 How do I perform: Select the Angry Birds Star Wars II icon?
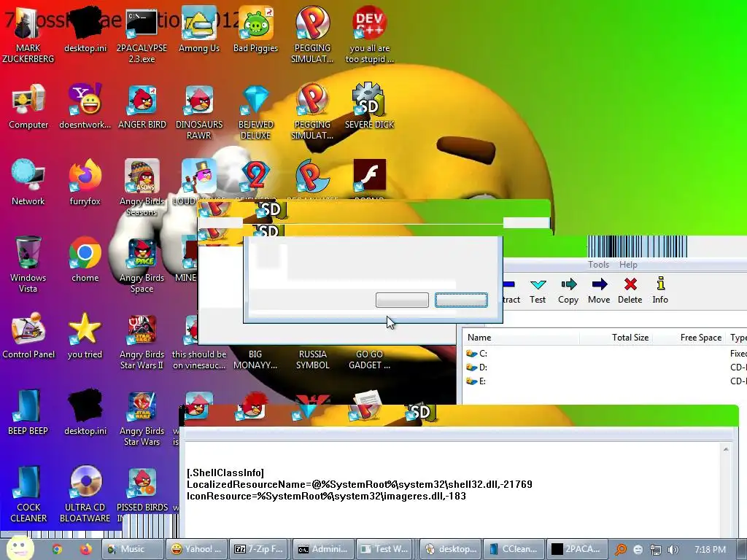coord(142,342)
